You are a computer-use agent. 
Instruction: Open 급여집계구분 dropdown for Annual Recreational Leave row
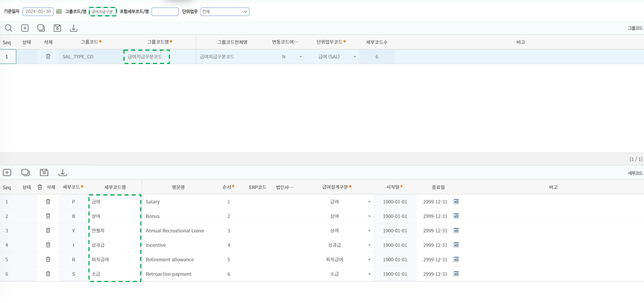tap(369, 231)
